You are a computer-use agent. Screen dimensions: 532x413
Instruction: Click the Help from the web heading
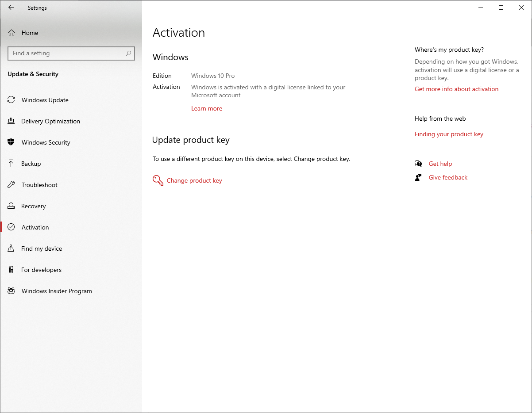pyautogui.click(x=440, y=119)
